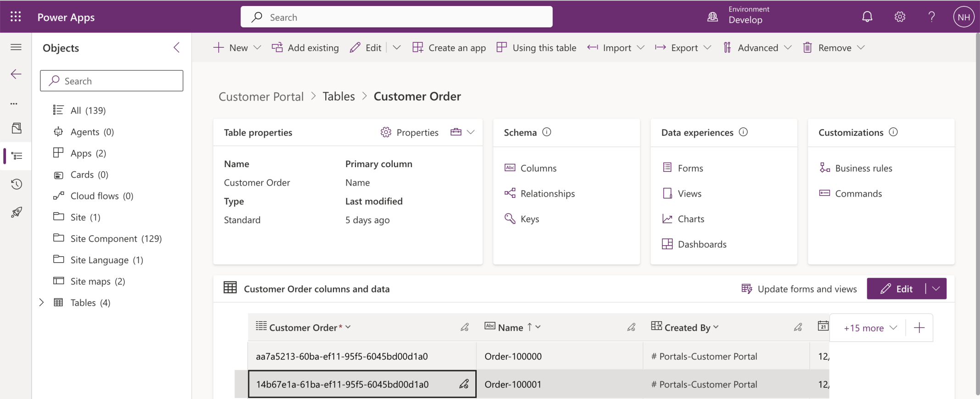Click Add existing in the command bar
Image resolution: width=980 pixels, height=399 pixels.
(306, 48)
